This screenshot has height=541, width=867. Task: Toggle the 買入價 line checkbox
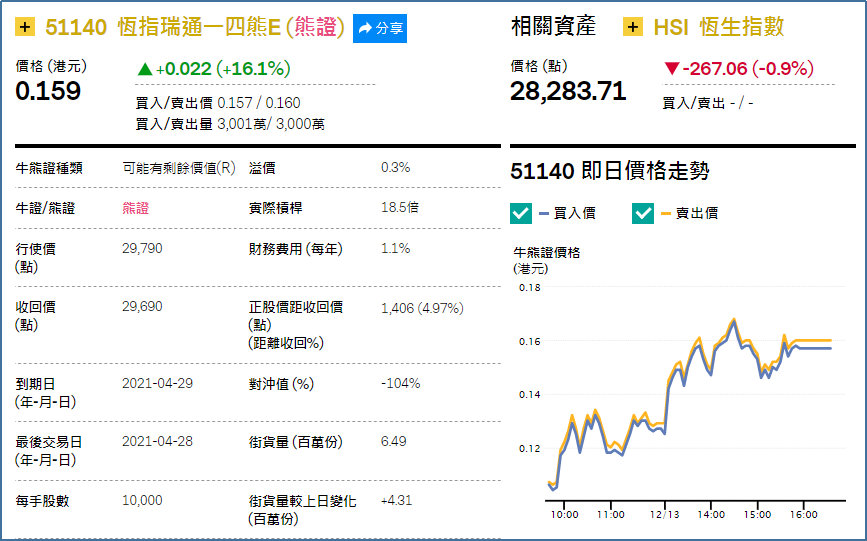[521, 213]
